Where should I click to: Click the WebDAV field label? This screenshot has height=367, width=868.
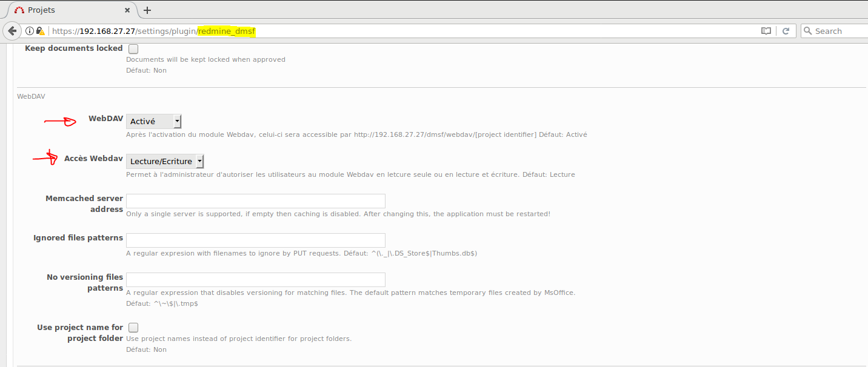(x=105, y=119)
